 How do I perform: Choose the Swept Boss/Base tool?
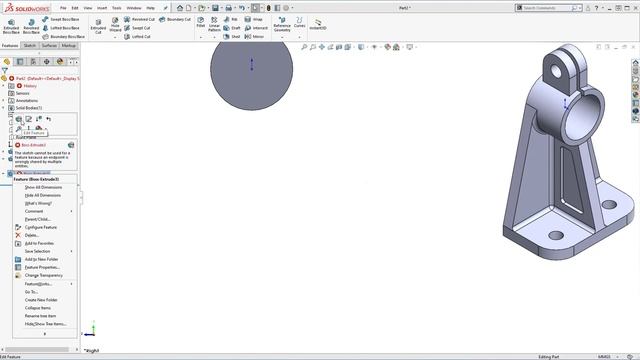60,19
